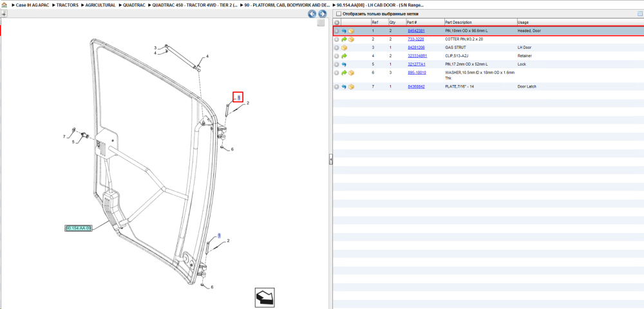Enable 'Отобразить только выбранные метки' checkbox
This screenshot has width=644, height=309.
pos(339,14)
